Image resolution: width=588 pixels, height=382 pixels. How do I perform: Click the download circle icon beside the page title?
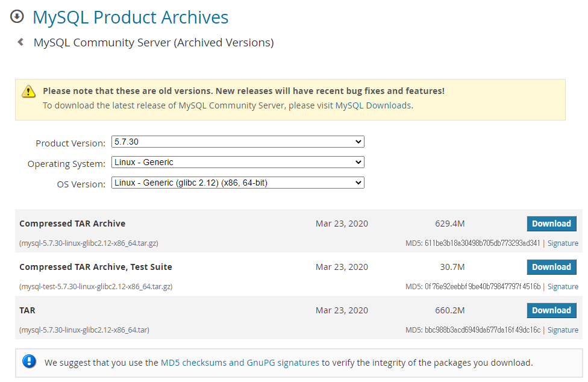coord(17,16)
